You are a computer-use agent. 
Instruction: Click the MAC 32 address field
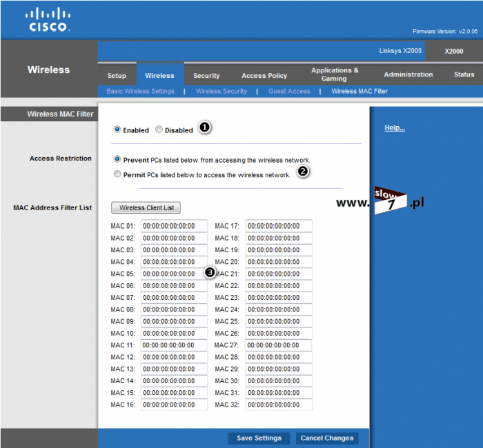pos(279,405)
